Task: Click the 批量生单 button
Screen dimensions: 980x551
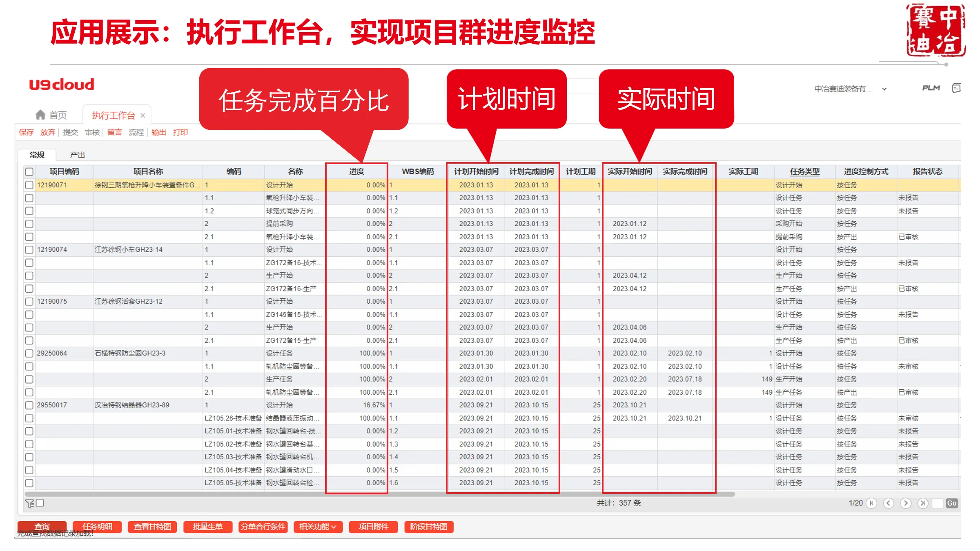Action: coord(208,527)
